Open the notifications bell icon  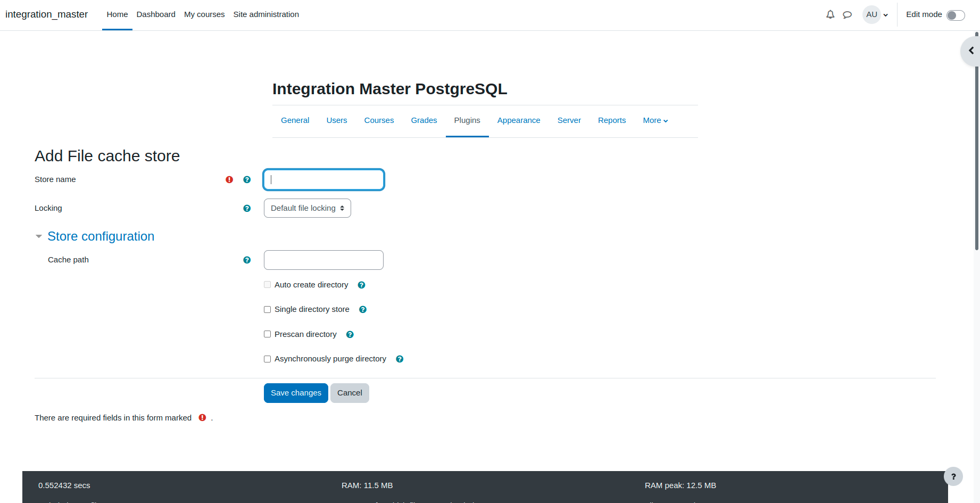point(830,14)
